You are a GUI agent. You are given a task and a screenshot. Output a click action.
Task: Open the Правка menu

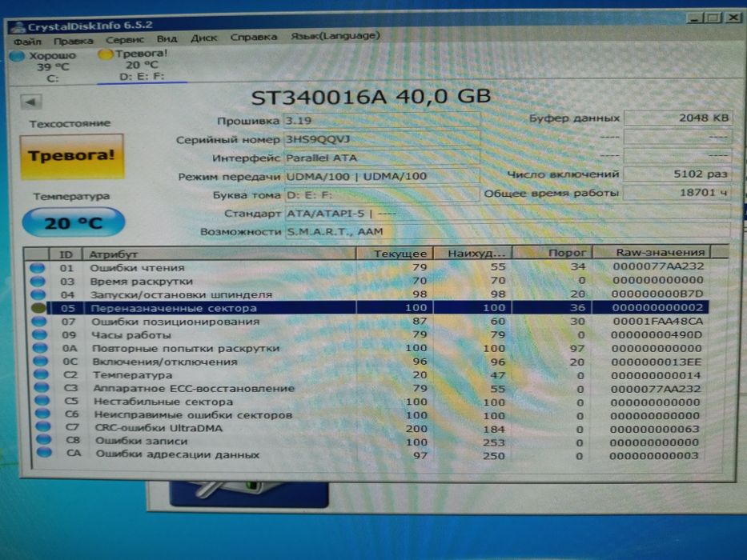point(73,41)
